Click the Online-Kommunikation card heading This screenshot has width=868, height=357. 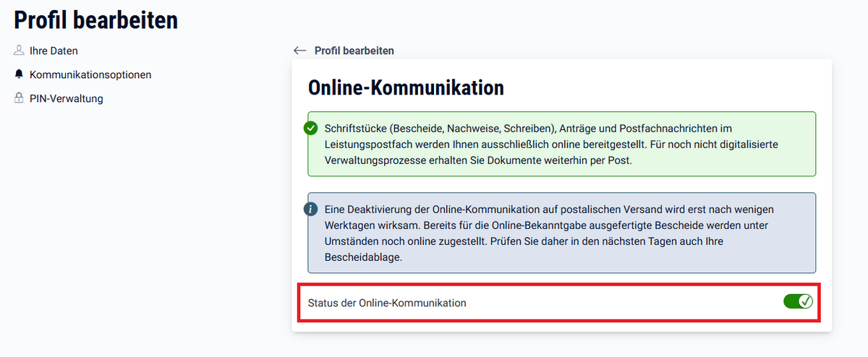pyautogui.click(x=406, y=88)
